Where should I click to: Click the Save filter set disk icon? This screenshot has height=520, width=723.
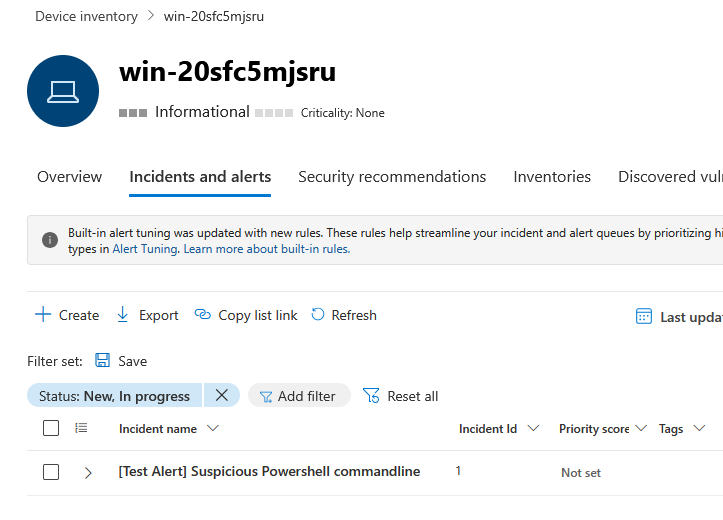click(x=102, y=360)
